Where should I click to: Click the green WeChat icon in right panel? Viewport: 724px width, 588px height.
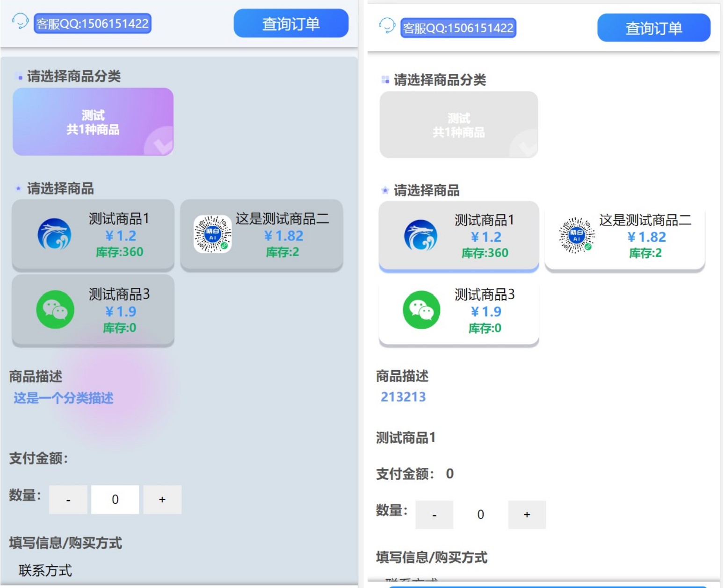421,310
